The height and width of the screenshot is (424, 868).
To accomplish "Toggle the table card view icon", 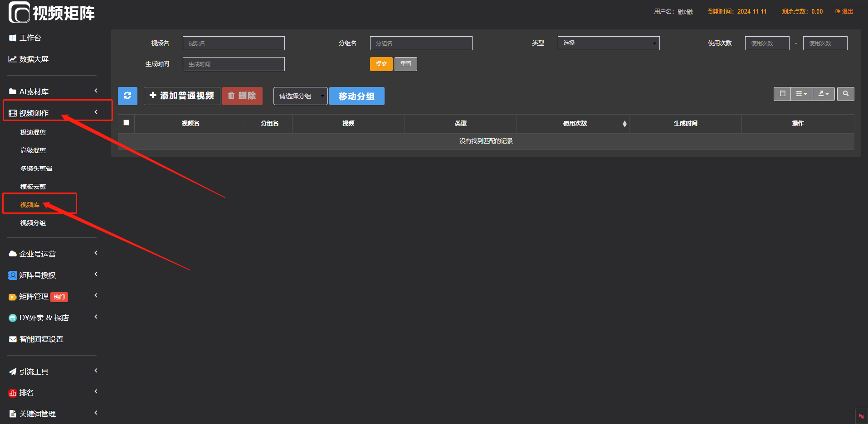I will [x=782, y=94].
